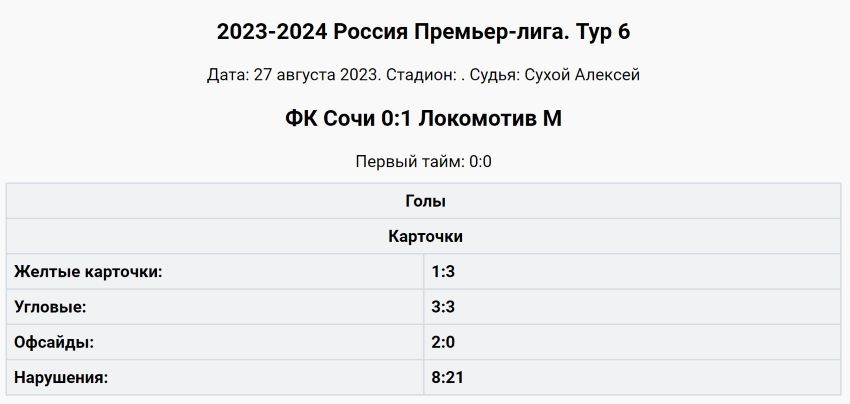Click the Карточки table header row
Viewport: 850px width, 404px height.
tap(424, 236)
